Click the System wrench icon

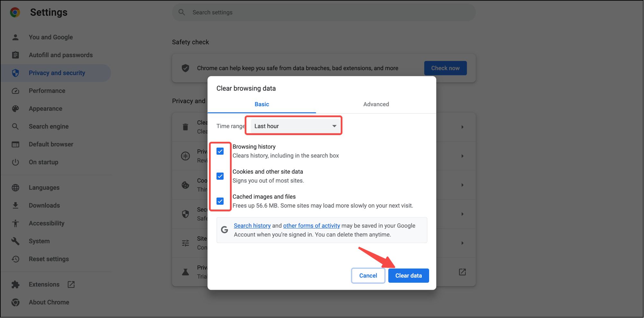click(x=15, y=241)
